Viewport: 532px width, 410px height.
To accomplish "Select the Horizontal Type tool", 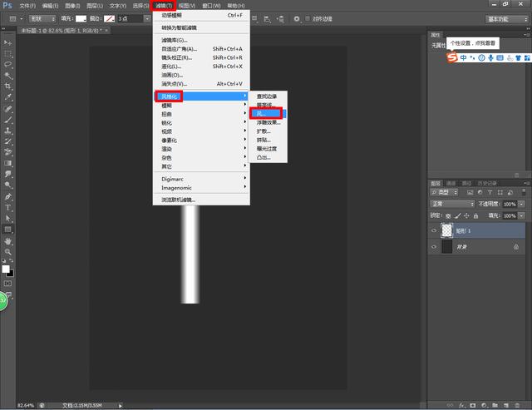I will [8, 207].
